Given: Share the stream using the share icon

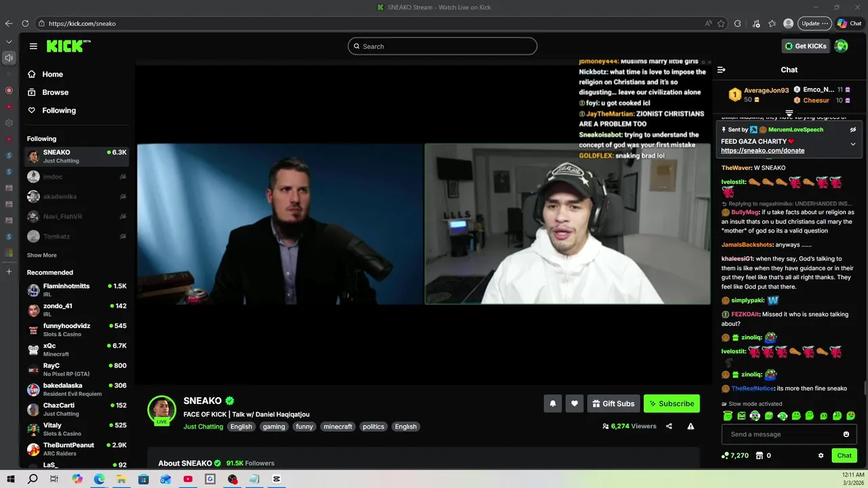Looking at the screenshot, I should tap(669, 426).
